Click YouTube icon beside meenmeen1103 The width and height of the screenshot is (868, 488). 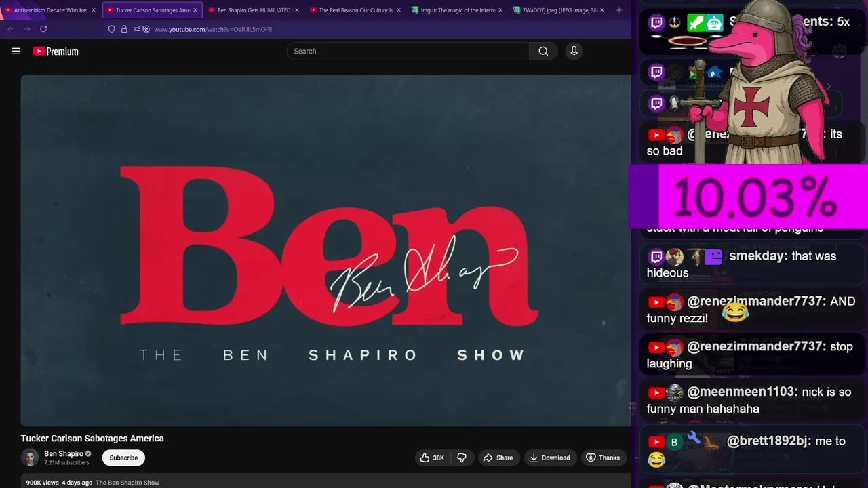[656, 393]
